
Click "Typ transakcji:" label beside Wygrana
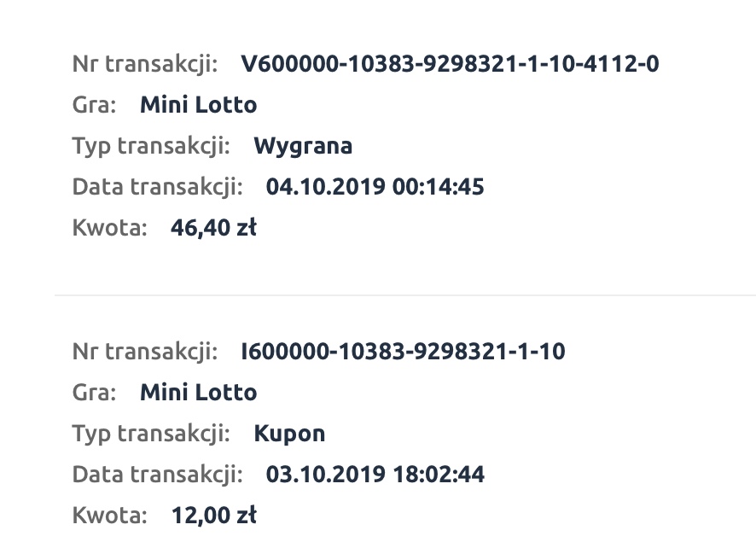151,146
